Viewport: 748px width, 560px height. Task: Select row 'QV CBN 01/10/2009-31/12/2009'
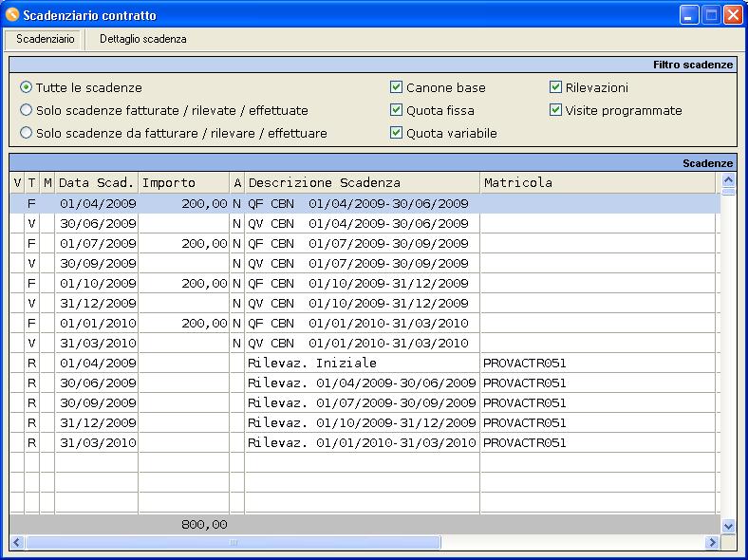(365, 304)
